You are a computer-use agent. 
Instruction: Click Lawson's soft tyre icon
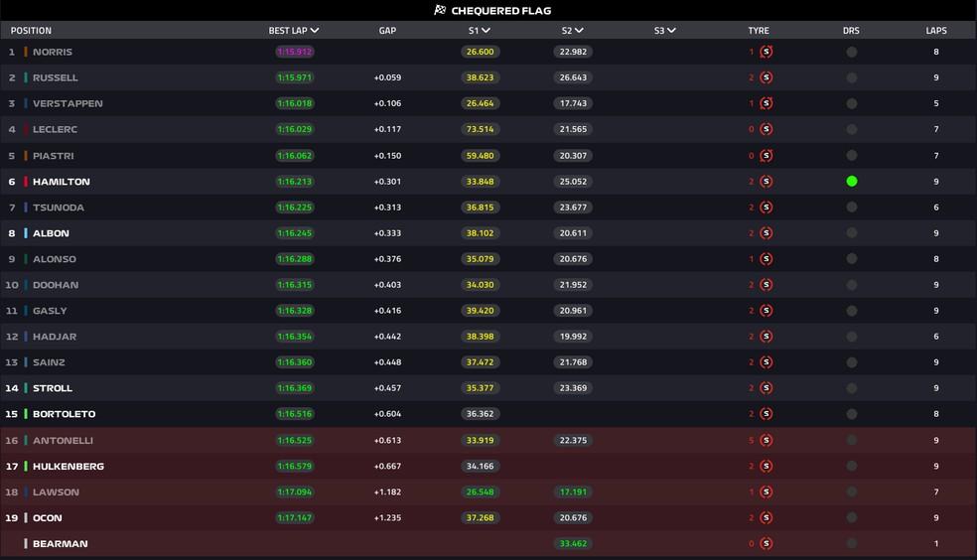click(x=767, y=492)
